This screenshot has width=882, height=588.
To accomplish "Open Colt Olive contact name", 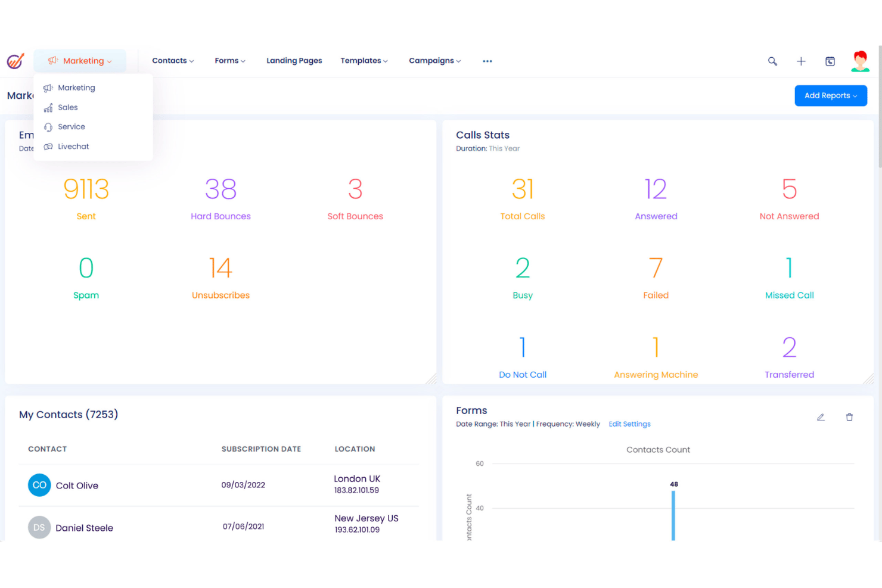I will coord(77,486).
